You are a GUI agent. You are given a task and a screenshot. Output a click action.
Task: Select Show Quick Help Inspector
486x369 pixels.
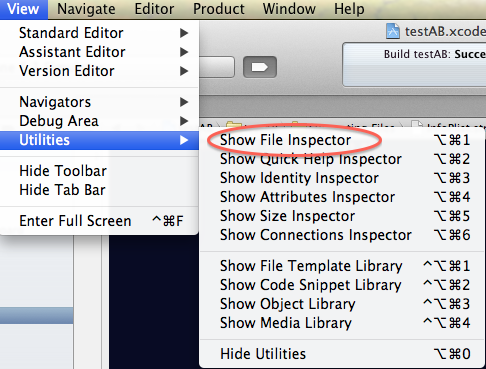tap(342, 159)
